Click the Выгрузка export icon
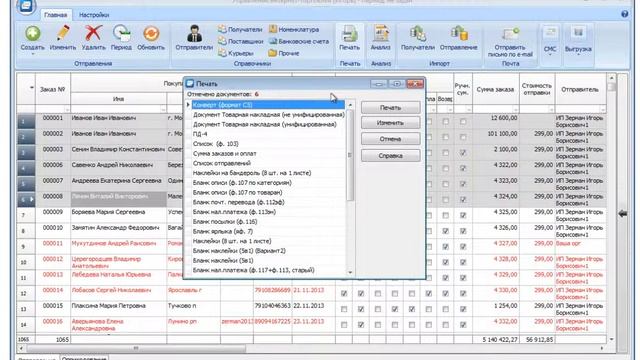This screenshot has height=360, width=640. click(x=578, y=33)
